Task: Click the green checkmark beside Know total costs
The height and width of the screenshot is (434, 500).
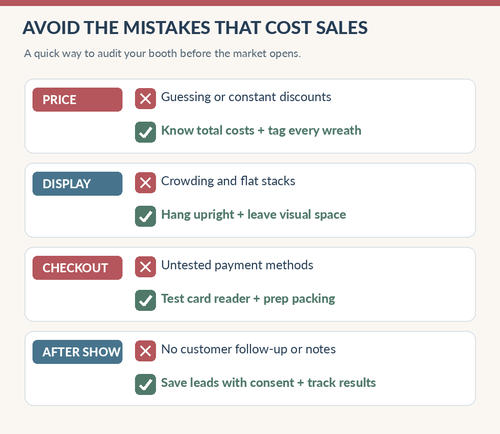Action: click(145, 132)
